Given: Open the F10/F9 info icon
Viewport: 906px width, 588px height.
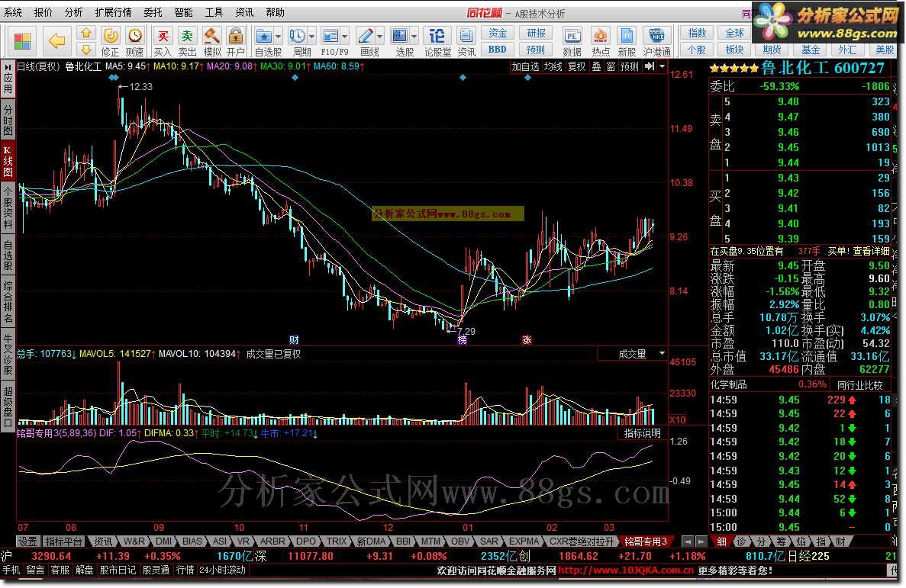Looking at the screenshot, I should point(330,37).
